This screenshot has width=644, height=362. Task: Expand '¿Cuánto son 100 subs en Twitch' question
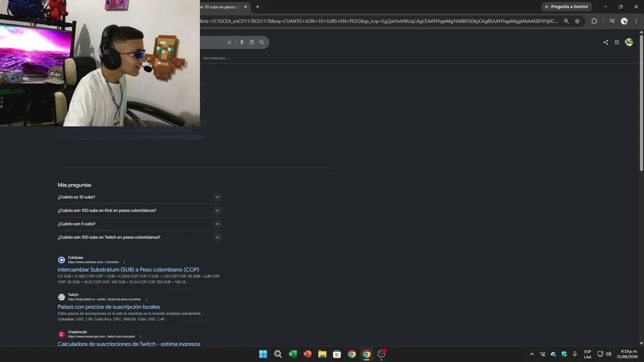tap(139, 237)
